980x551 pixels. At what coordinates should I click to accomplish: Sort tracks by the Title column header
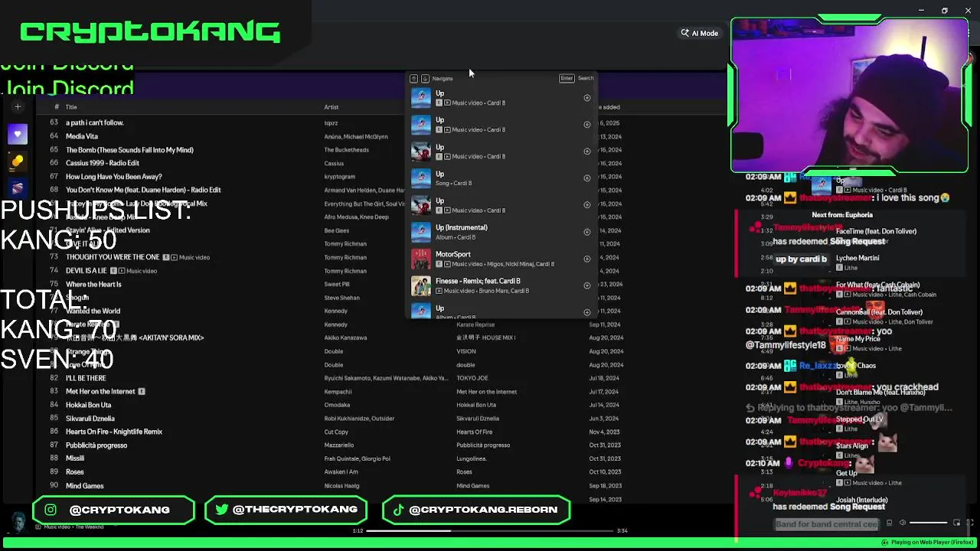pos(71,107)
